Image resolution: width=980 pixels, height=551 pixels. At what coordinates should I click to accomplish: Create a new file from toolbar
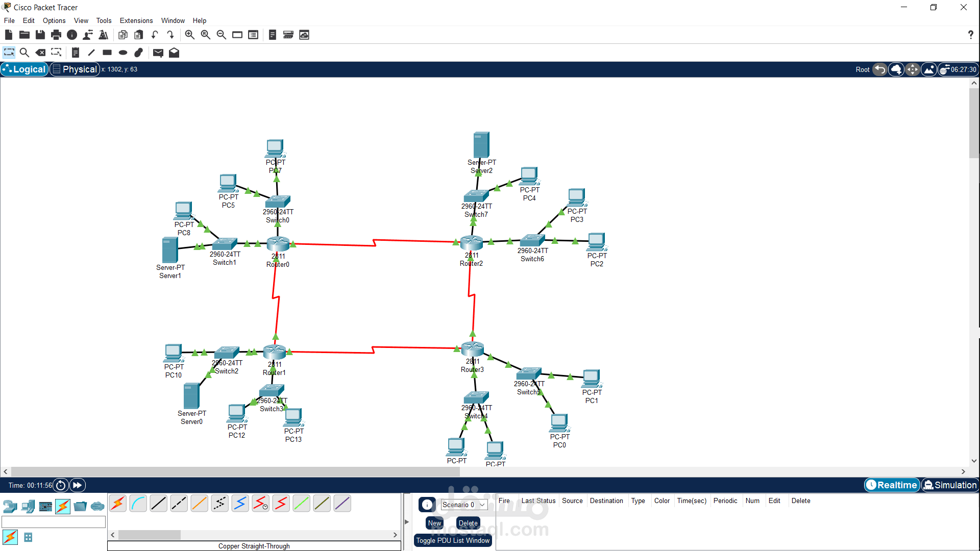point(9,35)
